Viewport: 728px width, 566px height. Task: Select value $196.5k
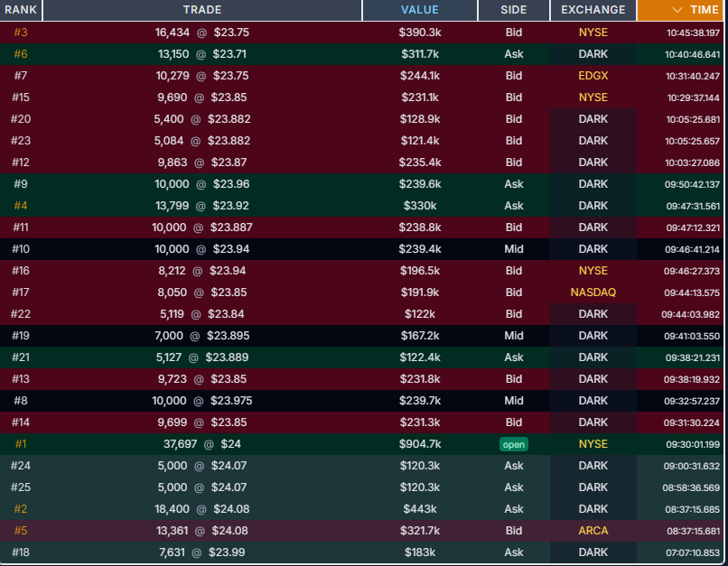pos(420,271)
